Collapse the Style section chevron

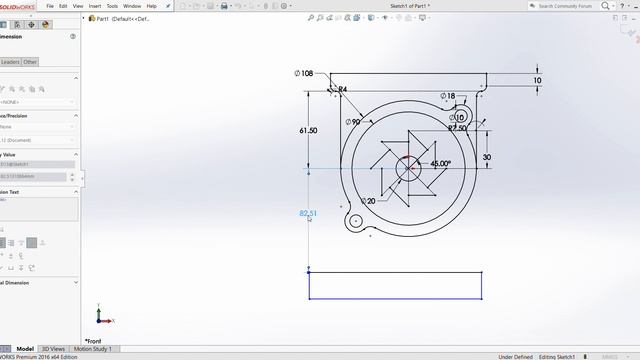tap(76, 78)
